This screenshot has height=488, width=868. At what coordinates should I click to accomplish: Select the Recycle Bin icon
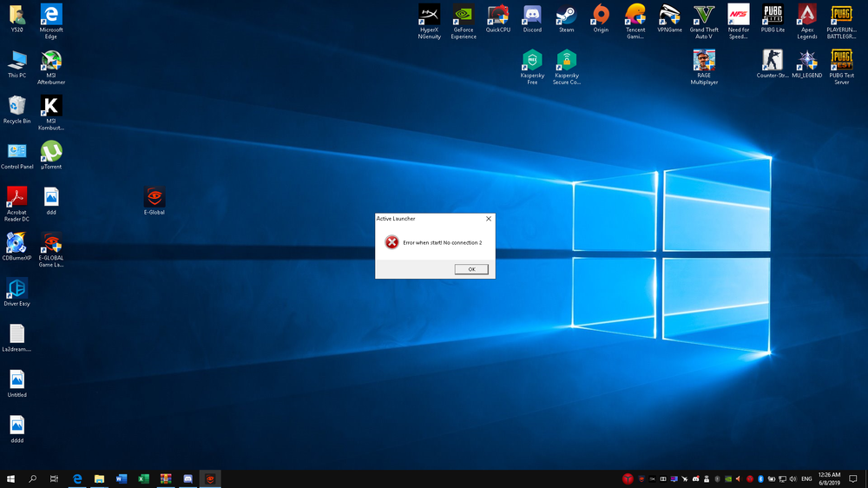(x=16, y=108)
